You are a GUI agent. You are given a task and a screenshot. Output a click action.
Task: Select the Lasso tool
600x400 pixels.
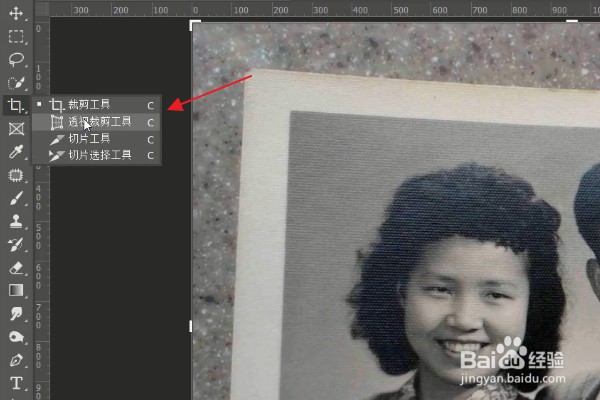click(x=16, y=59)
